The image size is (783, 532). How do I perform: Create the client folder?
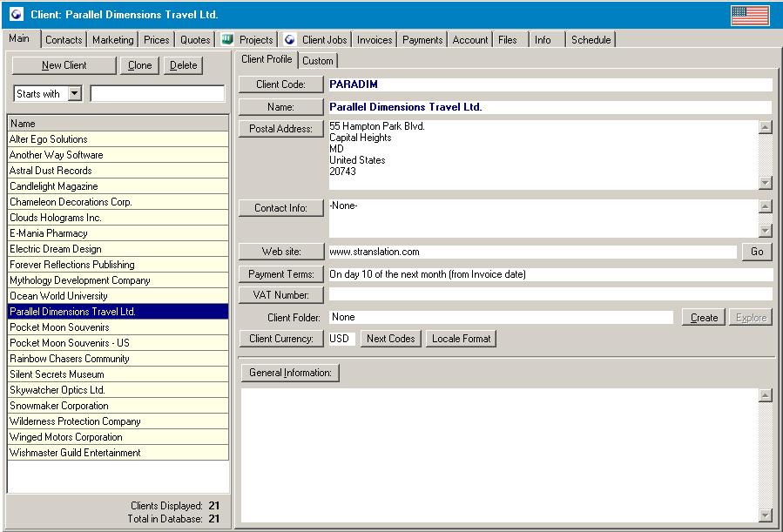(x=703, y=318)
